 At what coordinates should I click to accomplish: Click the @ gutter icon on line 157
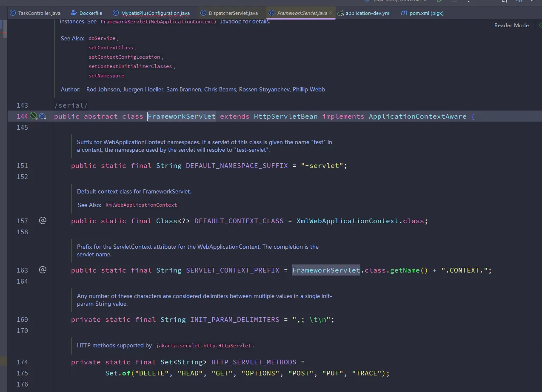point(43,220)
